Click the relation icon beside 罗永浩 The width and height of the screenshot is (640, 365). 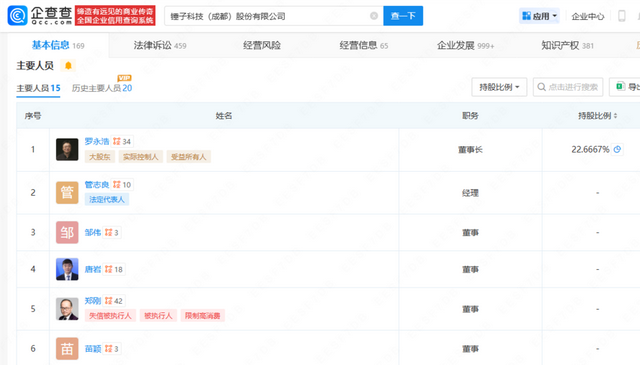pos(117,141)
